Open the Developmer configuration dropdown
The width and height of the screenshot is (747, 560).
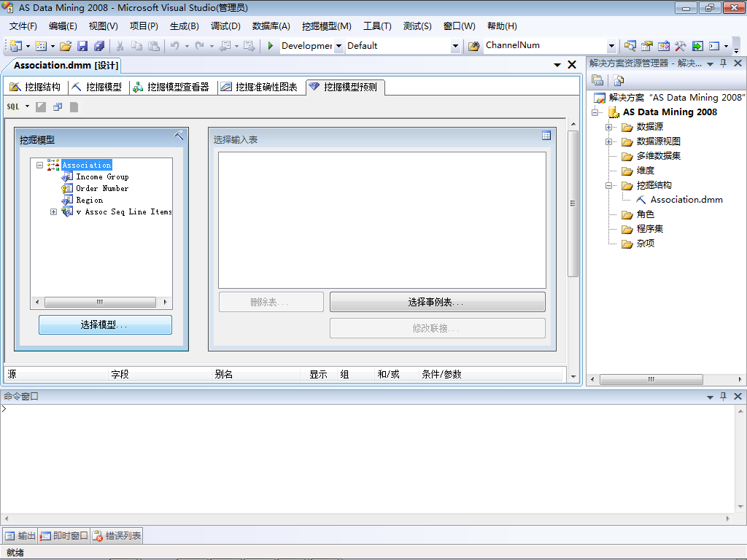tap(338, 46)
